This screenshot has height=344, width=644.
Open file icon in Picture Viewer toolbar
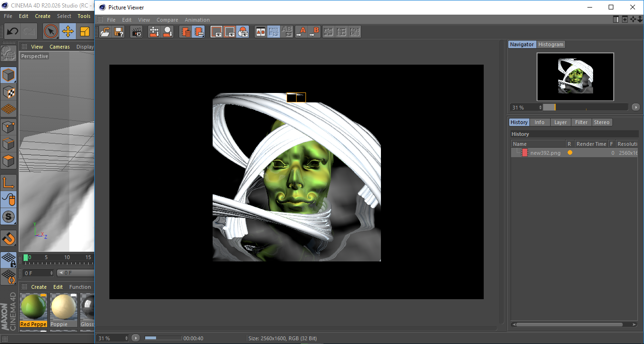click(106, 32)
